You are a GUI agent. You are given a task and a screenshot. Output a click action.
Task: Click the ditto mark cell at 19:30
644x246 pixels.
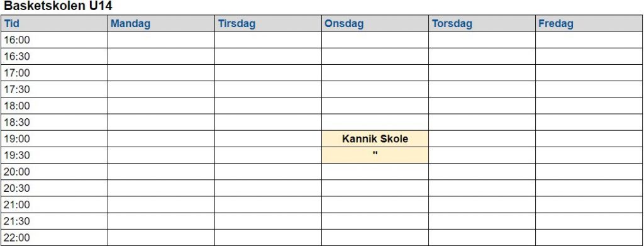coord(375,155)
